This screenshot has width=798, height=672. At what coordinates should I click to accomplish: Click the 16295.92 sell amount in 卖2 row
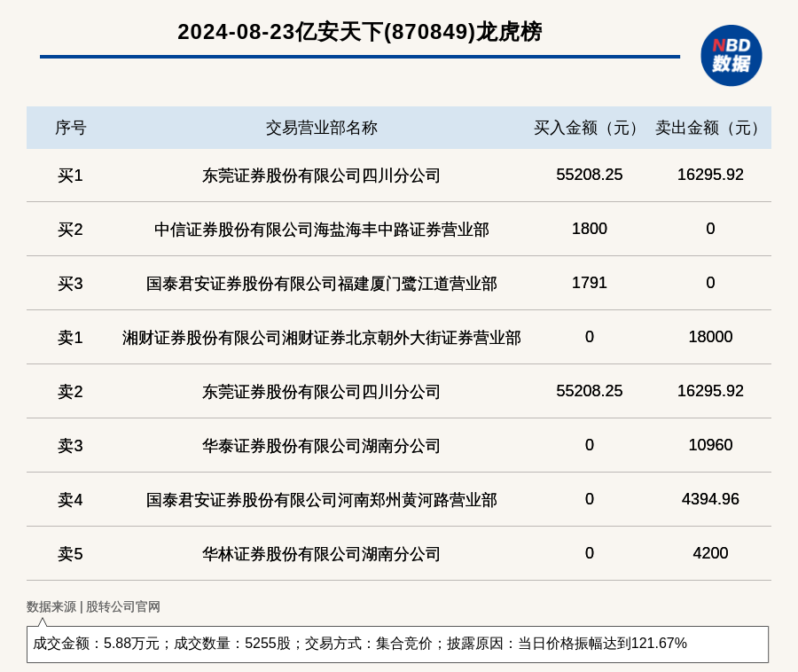click(x=710, y=391)
